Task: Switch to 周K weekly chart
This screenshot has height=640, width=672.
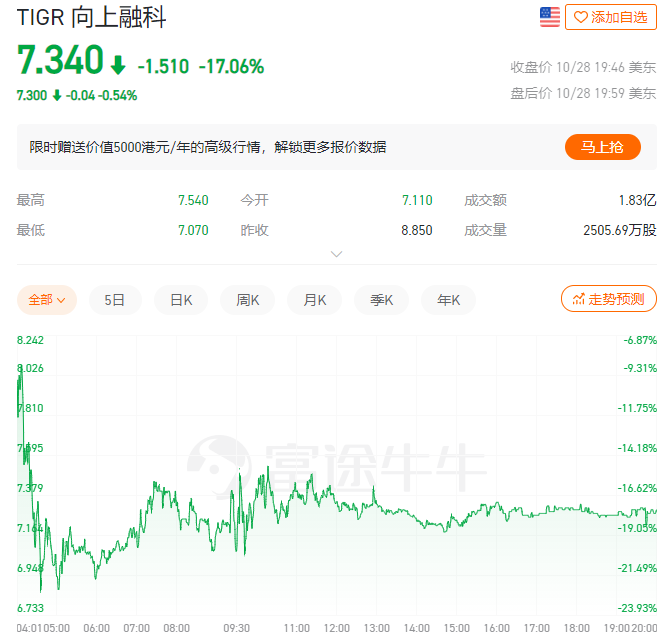Action: (x=248, y=299)
